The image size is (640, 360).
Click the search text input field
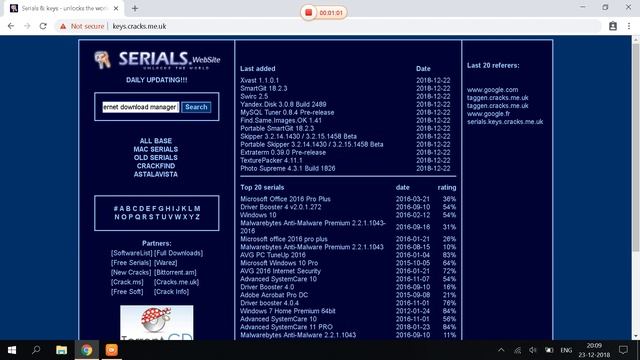tap(140, 107)
